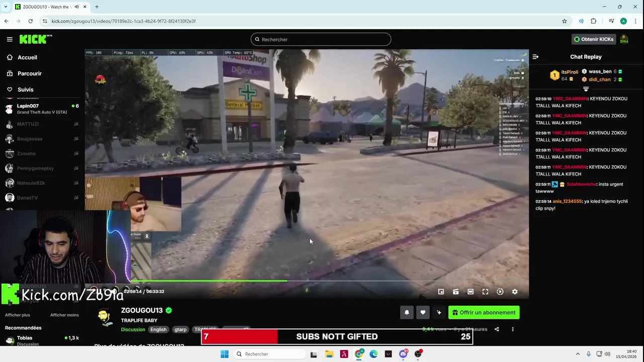This screenshot has width=644, height=362.
Task: Open DanasTV followed channel
Action: [x=42, y=198]
